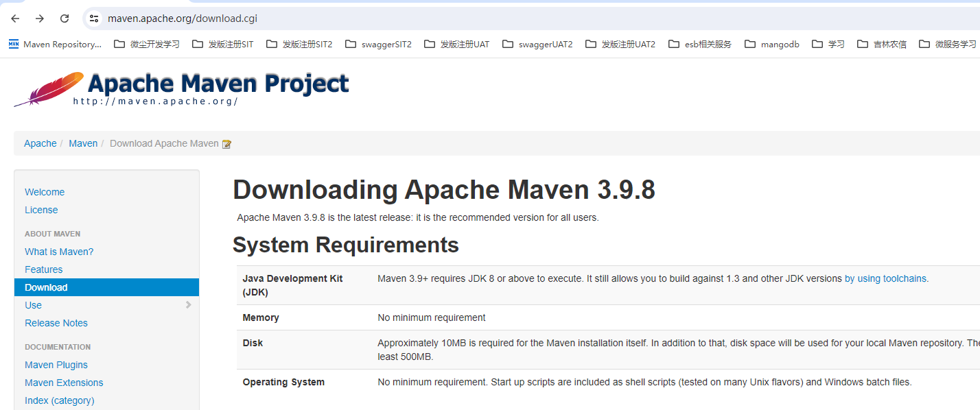Screen dimensions: 980x410
Task: Open the 发版注册SIT bookmark folder
Action: coord(222,44)
